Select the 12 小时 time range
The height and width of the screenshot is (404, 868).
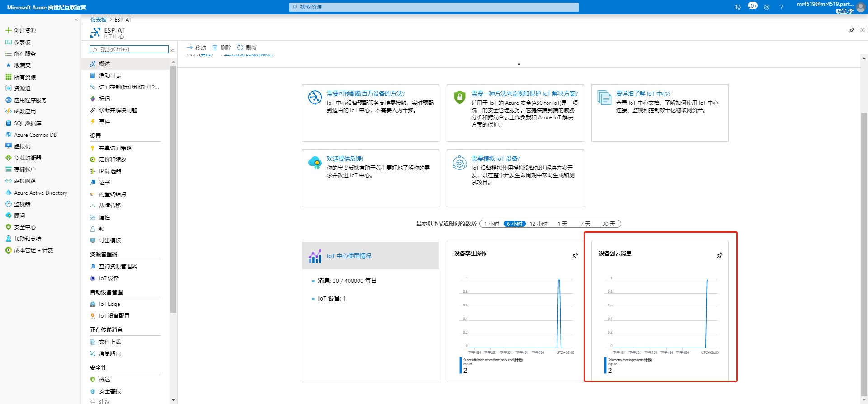coord(538,224)
